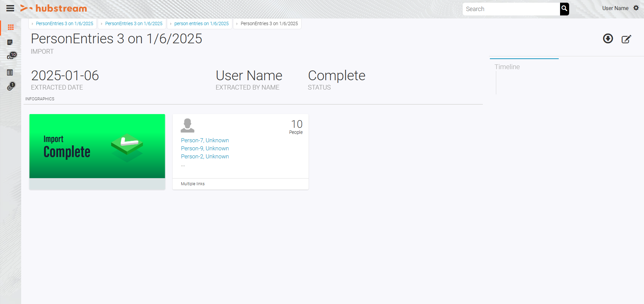Open the notes icon in the sidebar
This screenshot has width=644, height=304.
tap(10, 42)
